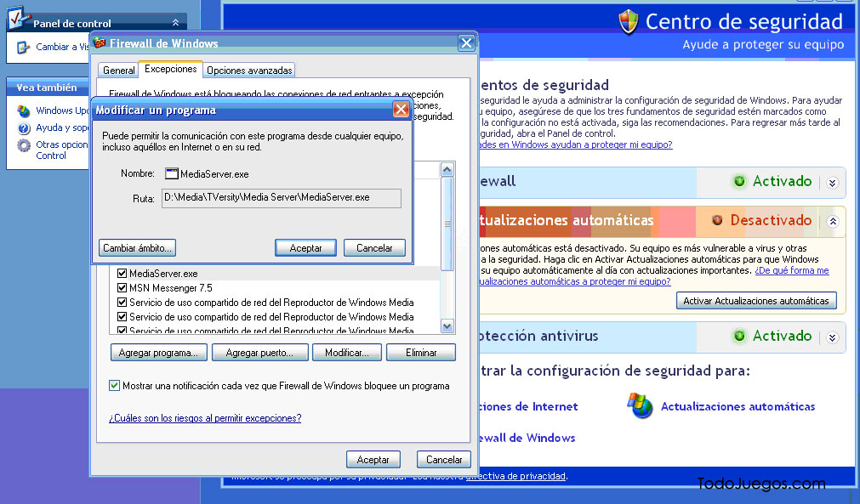Uncheck the MSN Messenger 7.5 checkbox
The height and width of the screenshot is (504, 860).
click(122, 287)
